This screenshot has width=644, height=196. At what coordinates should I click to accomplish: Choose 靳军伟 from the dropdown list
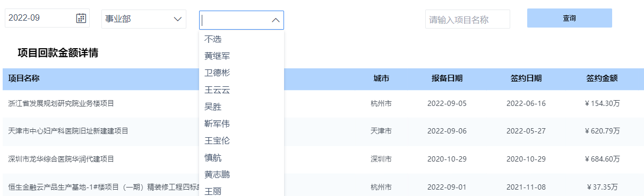[x=217, y=123]
